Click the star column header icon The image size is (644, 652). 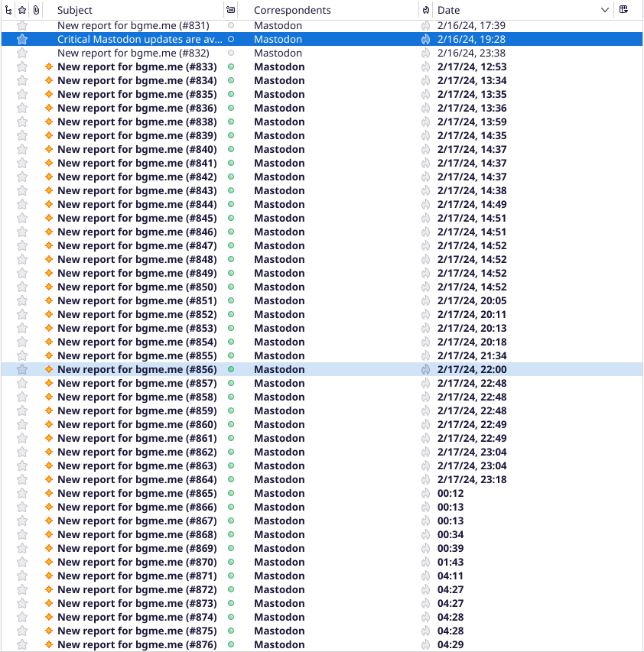21,9
